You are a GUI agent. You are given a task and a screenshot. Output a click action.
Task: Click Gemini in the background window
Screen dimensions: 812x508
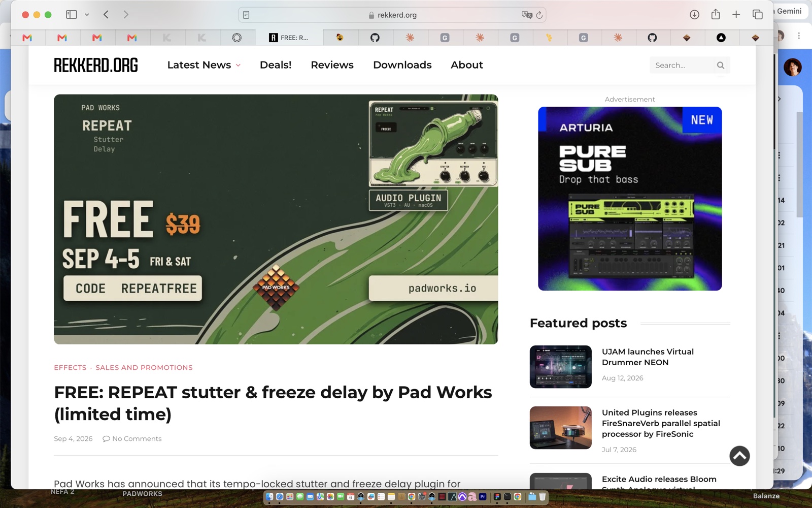click(789, 11)
